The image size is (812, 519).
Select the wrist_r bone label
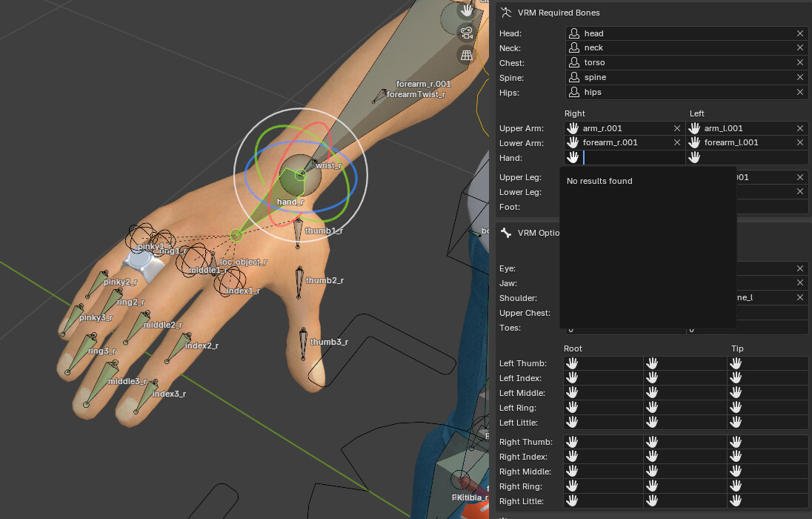[329, 165]
